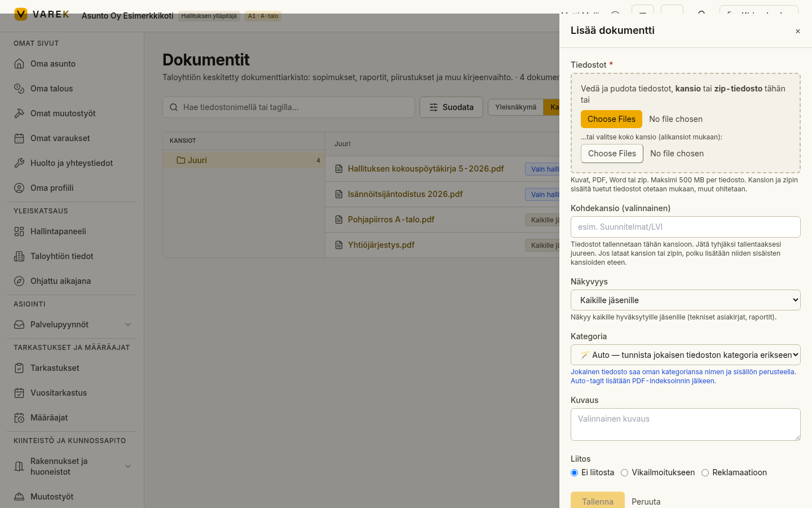Click file icon of Yhtiöjärjestys.pdf

339,245
